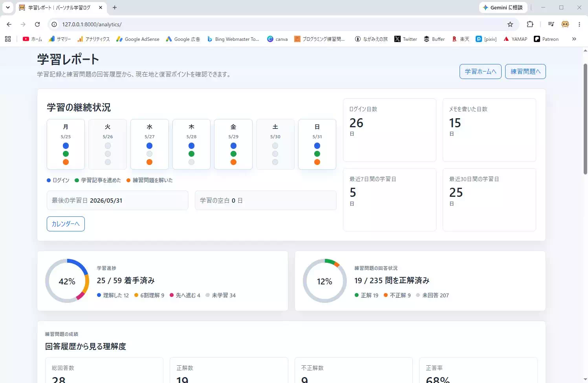The width and height of the screenshot is (588, 383).
Task: Open the Google 広告 bookmark
Action: pyautogui.click(x=183, y=39)
